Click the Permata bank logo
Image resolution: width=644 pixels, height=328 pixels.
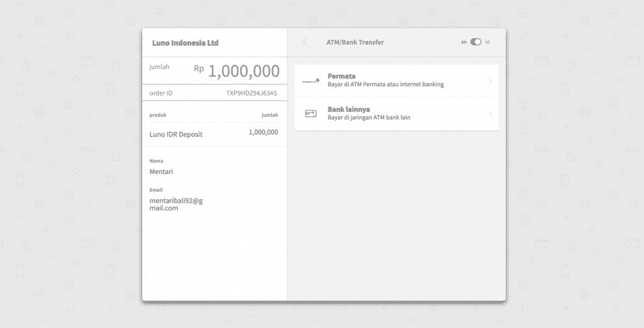(x=311, y=81)
